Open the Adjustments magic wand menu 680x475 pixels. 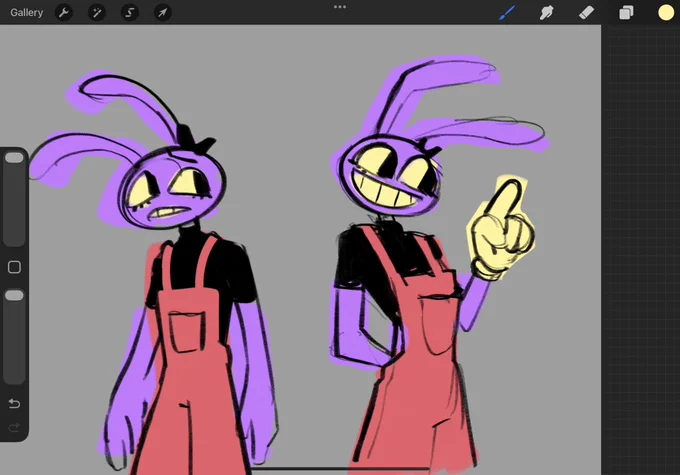(97, 13)
